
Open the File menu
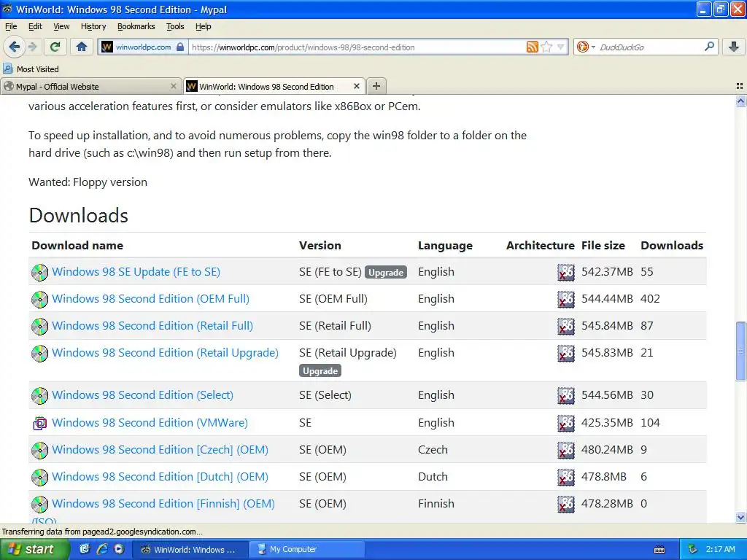click(x=11, y=26)
